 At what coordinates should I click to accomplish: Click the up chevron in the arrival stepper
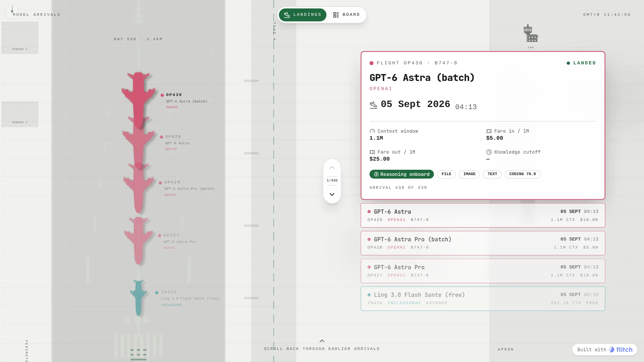(x=332, y=168)
